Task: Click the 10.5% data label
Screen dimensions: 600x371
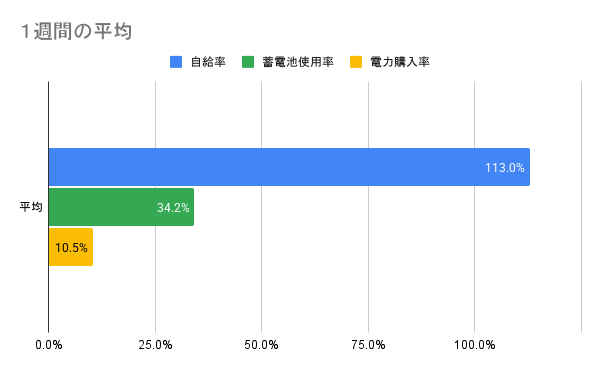Action: coord(71,248)
